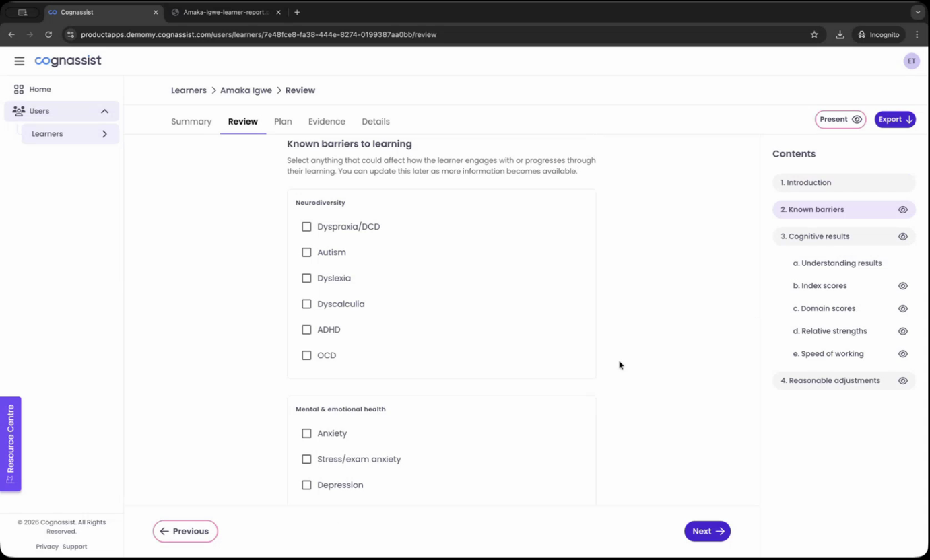Expand the Learners sidebar item chevron
This screenshot has width=930, height=560.
point(104,134)
